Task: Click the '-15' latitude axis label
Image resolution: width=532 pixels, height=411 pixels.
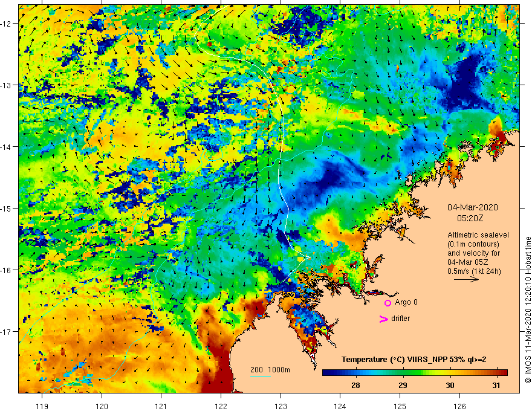Action: (6, 209)
